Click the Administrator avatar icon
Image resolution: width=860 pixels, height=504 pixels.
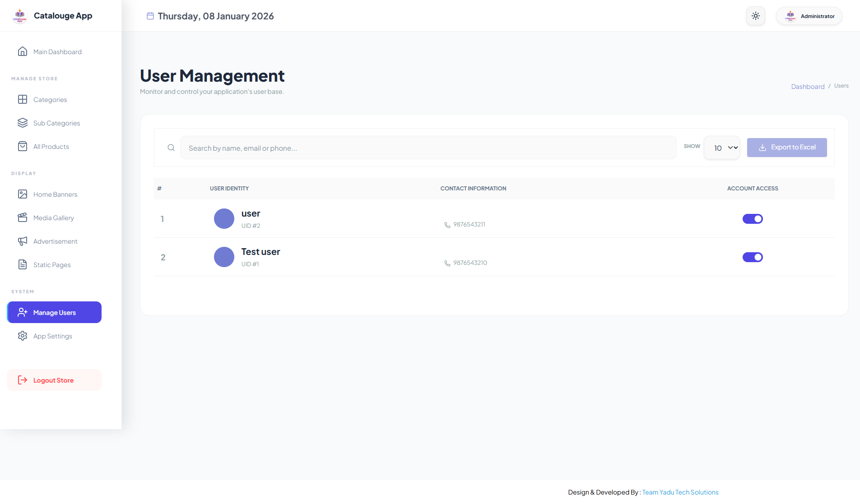(x=790, y=16)
